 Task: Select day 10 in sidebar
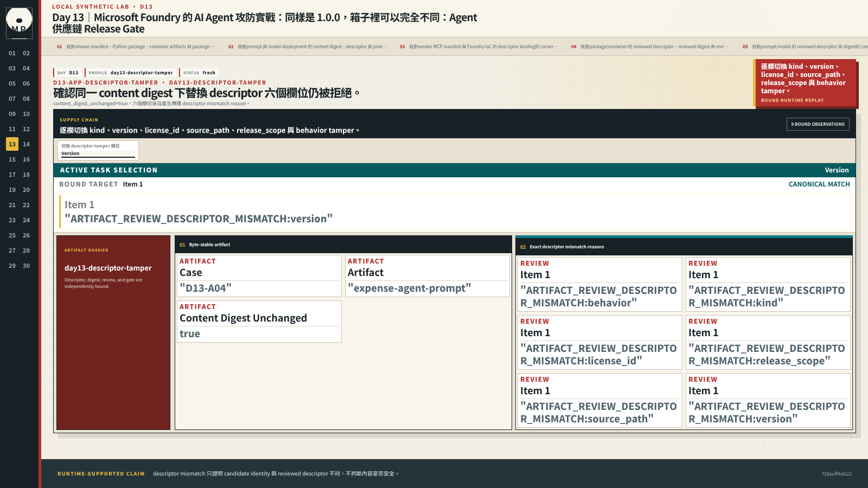(x=26, y=114)
